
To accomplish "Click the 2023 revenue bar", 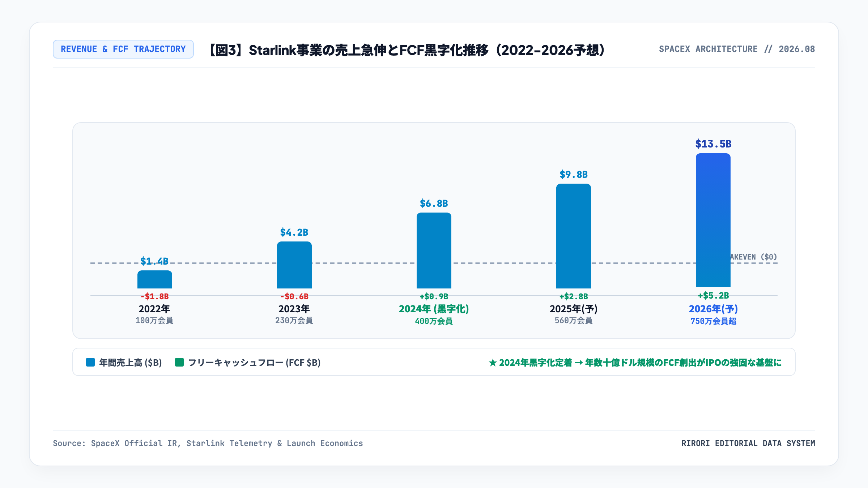I will pos(294,265).
